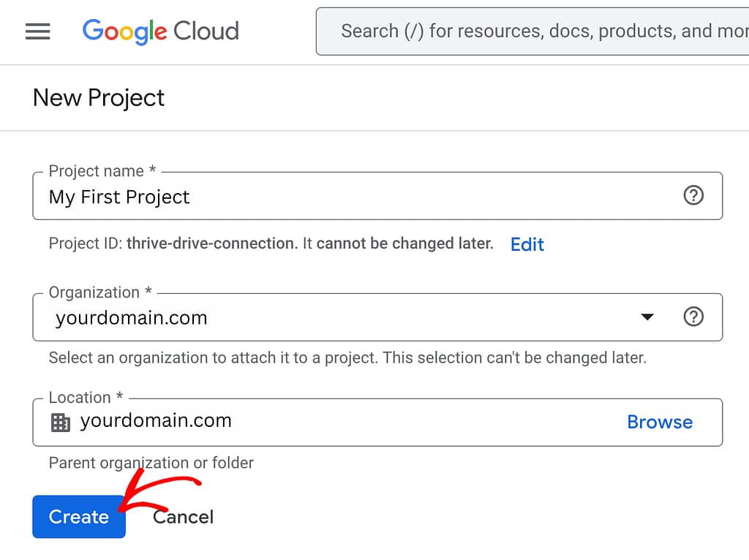Open the navigation hamburger menu
Image resolution: width=749 pixels, height=560 pixels.
tap(37, 31)
